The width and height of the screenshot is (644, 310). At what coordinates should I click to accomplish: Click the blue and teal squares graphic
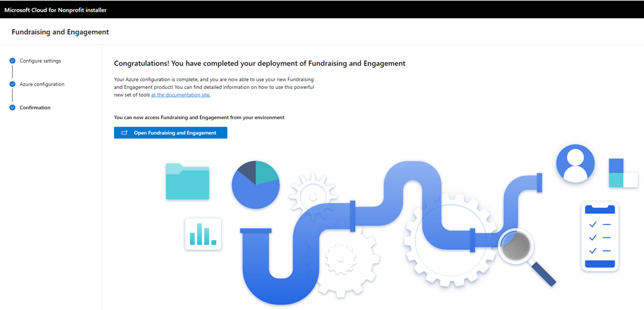(x=623, y=173)
